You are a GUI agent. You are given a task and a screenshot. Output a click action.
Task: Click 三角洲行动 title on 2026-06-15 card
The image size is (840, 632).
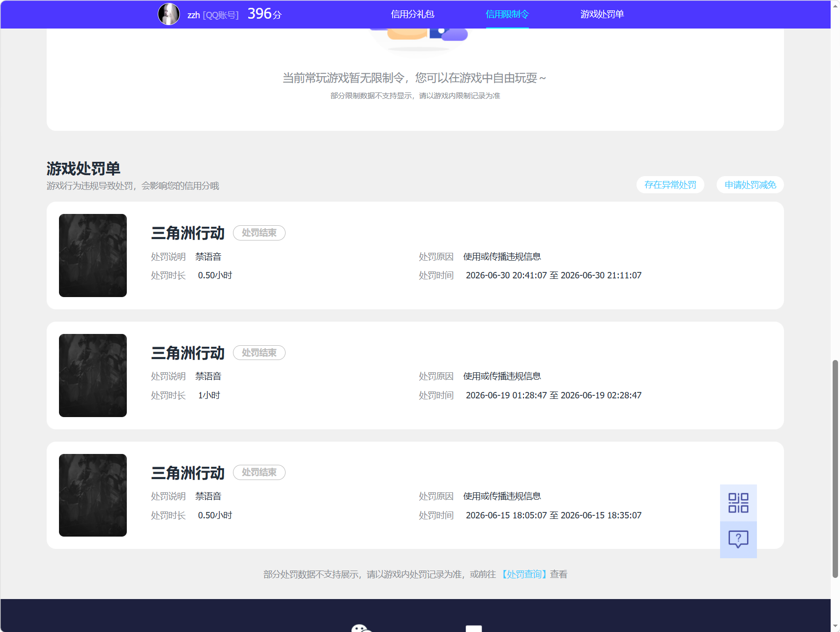188,473
